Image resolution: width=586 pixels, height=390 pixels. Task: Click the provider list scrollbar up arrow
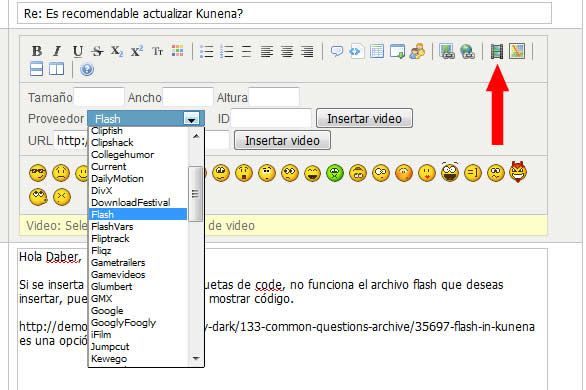[196, 136]
